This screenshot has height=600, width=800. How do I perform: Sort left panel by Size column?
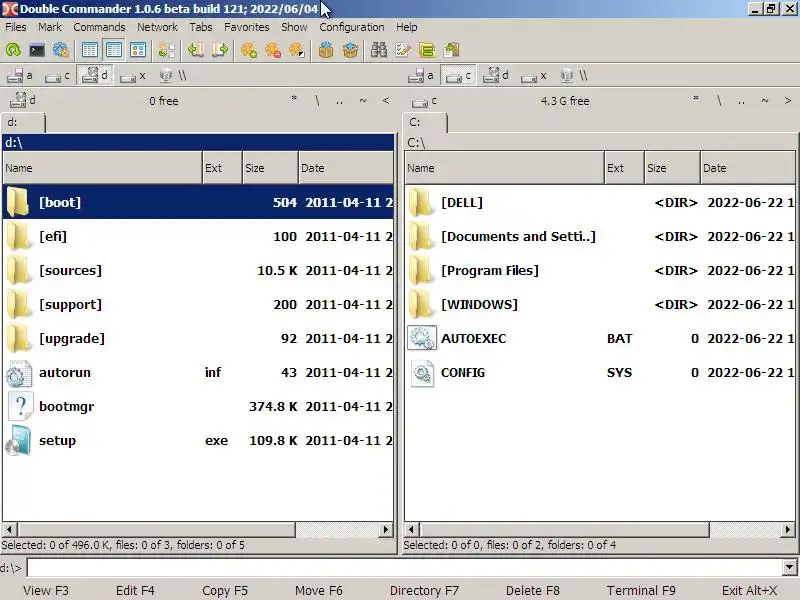point(270,168)
